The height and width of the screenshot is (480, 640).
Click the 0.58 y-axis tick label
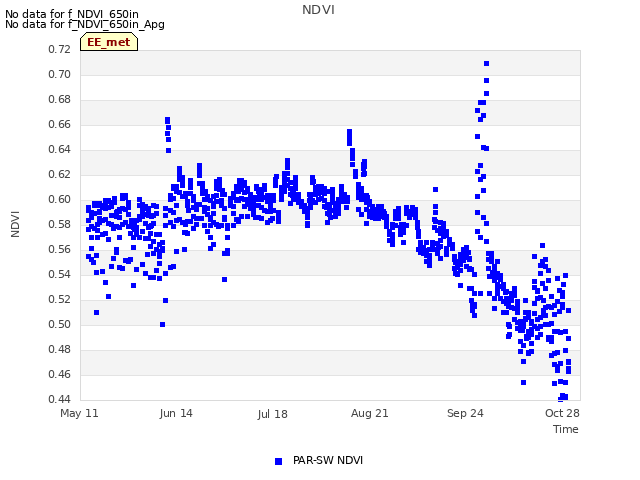60,224
